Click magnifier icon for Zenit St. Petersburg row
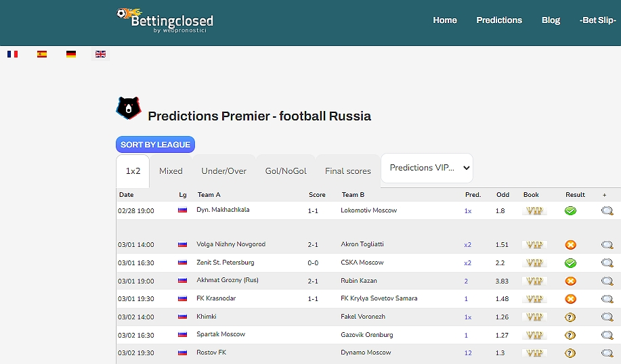 (x=607, y=263)
